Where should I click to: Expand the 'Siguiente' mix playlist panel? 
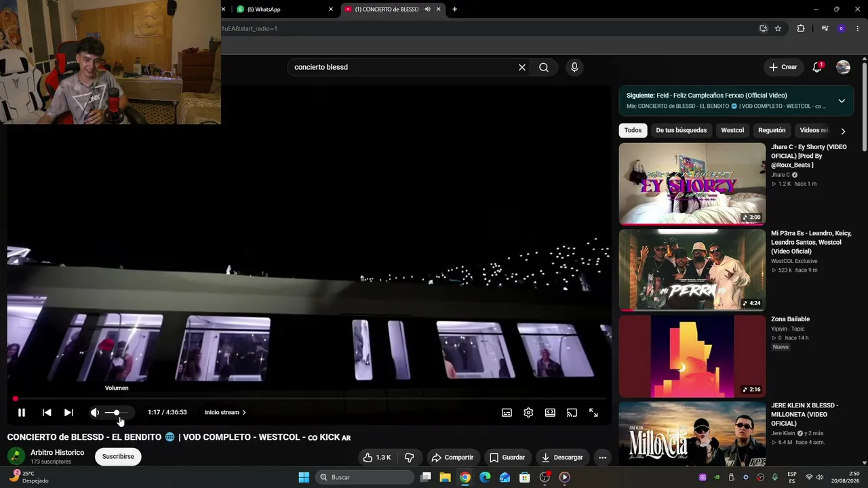842,101
